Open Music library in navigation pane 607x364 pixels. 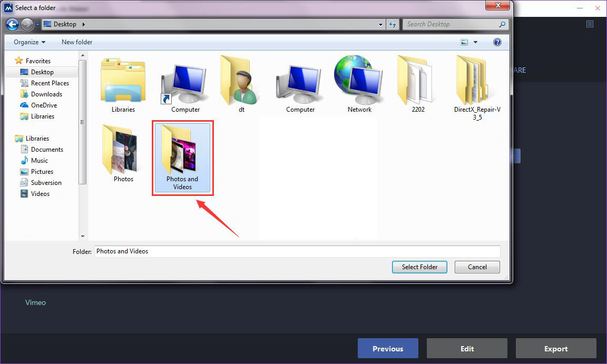tap(40, 161)
